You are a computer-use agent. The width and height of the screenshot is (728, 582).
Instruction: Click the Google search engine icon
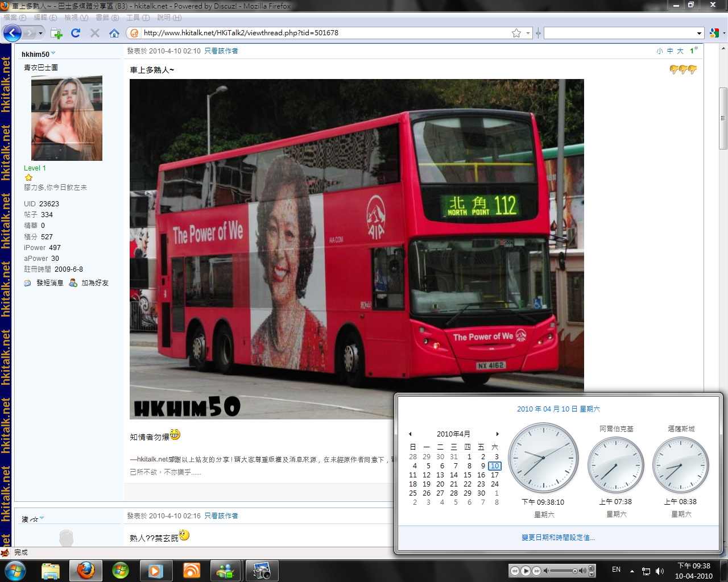(714, 33)
